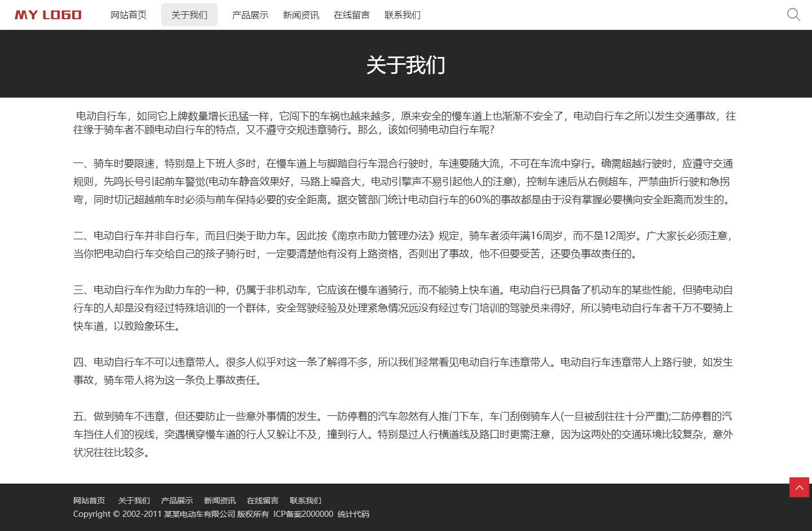The width and height of the screenshot is (812, 531).
Task: Open the footer 产品展示 link
Action: click(x=177, y=501)
